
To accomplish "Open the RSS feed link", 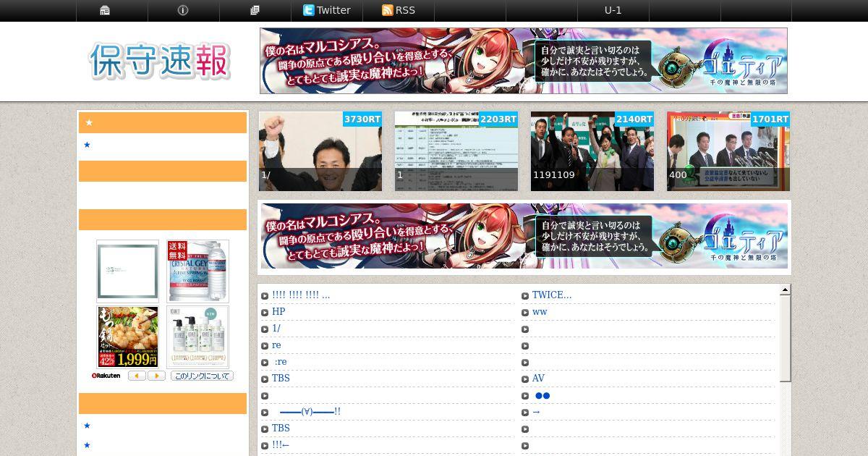I will click(x=399, y=10).
